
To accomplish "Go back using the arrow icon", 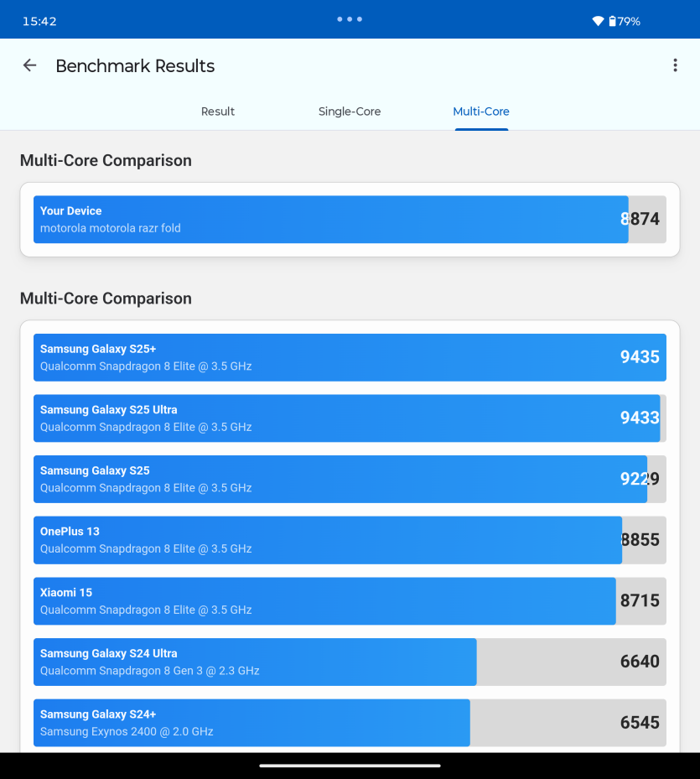I will tap(30, 65).
